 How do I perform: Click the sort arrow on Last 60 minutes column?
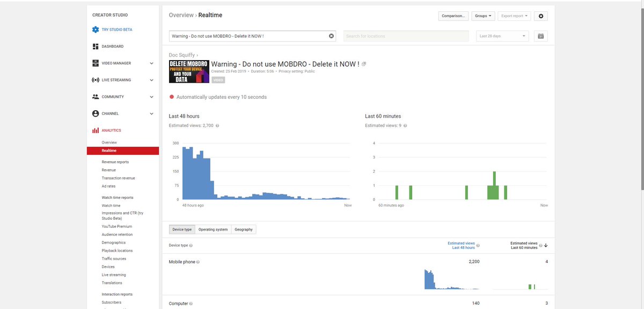click(x=546, y=246)
